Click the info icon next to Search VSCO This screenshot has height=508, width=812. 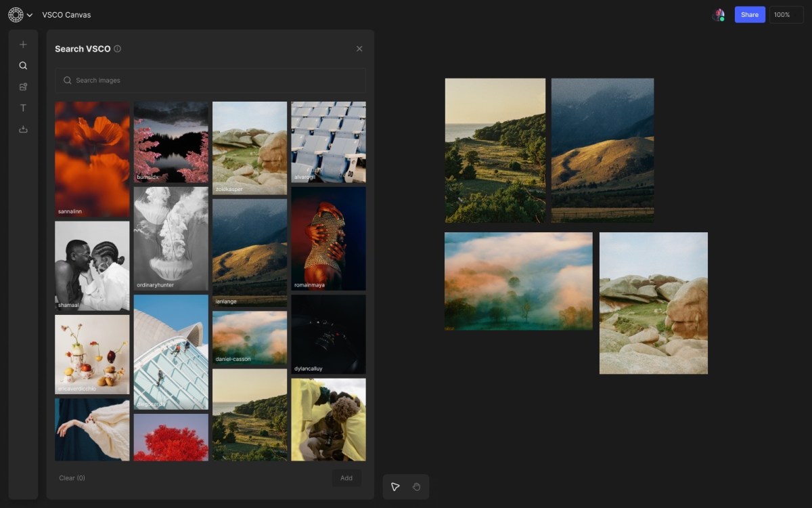tap(117, 49)
